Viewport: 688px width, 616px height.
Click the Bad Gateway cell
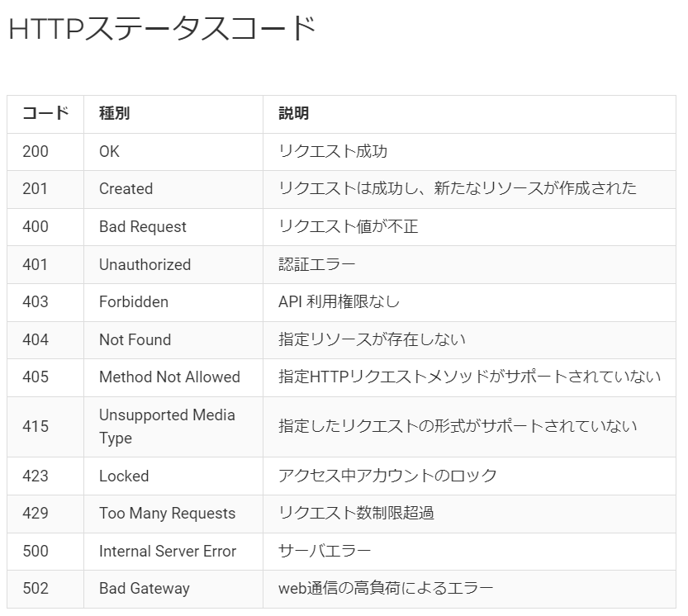coord(144,589)
